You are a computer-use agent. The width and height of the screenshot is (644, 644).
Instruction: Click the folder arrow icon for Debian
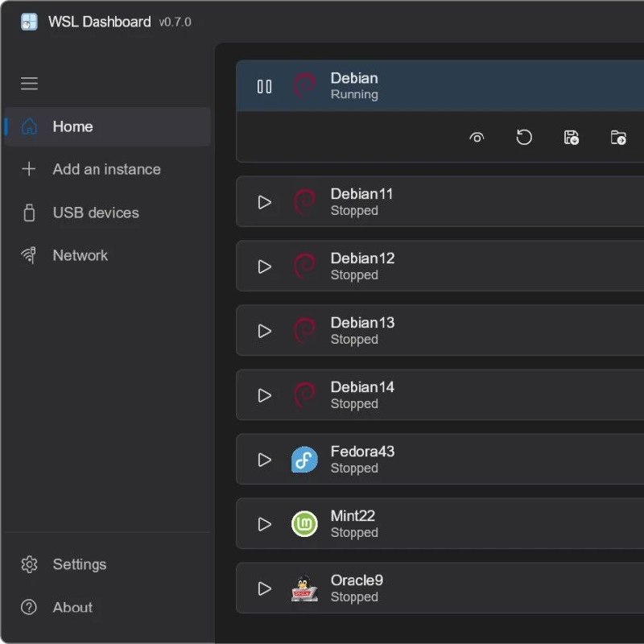[x=618, y=137]
